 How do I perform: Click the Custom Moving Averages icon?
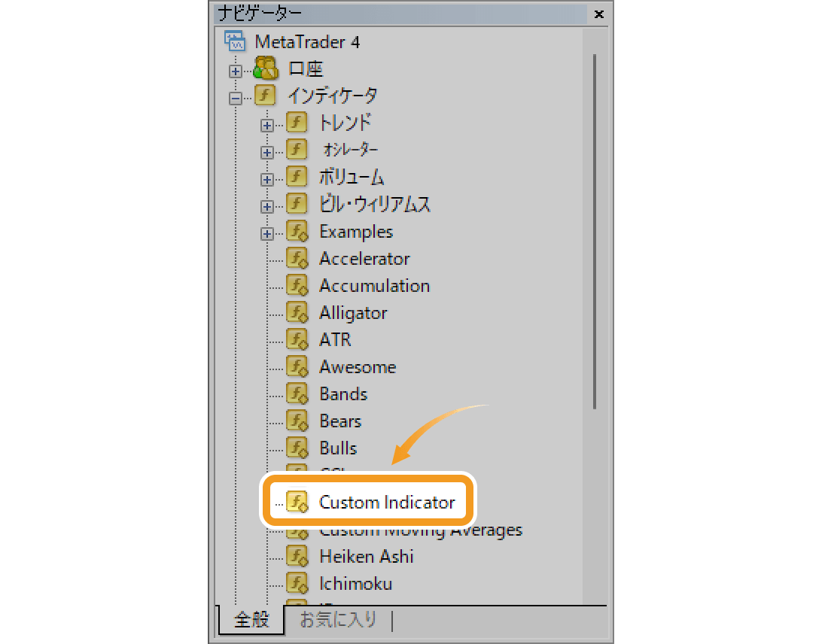click(297, 533)
